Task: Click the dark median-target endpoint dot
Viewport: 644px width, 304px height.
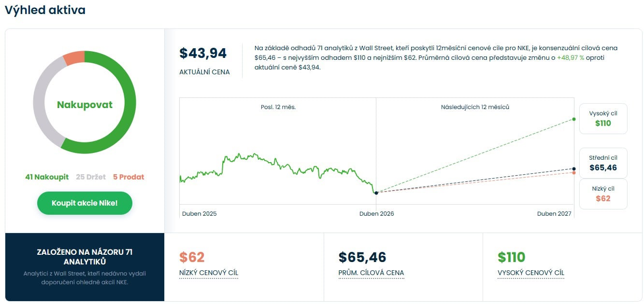Action: click(574, 169)
